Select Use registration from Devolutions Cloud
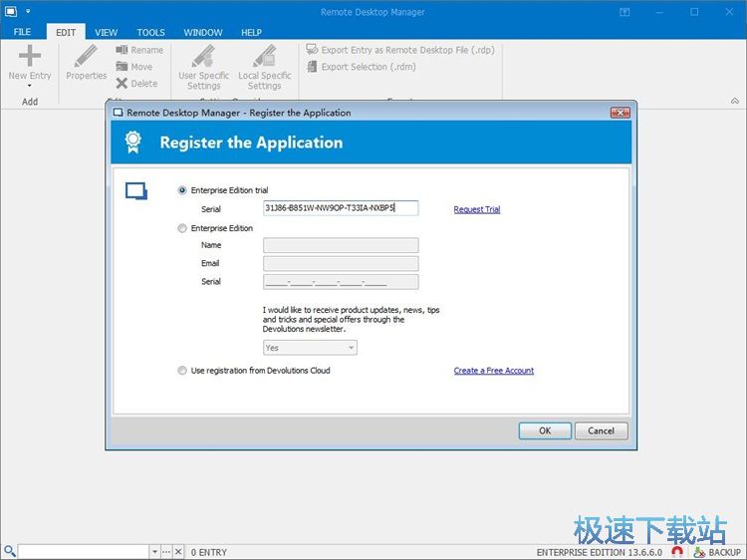 pos(182,371)
